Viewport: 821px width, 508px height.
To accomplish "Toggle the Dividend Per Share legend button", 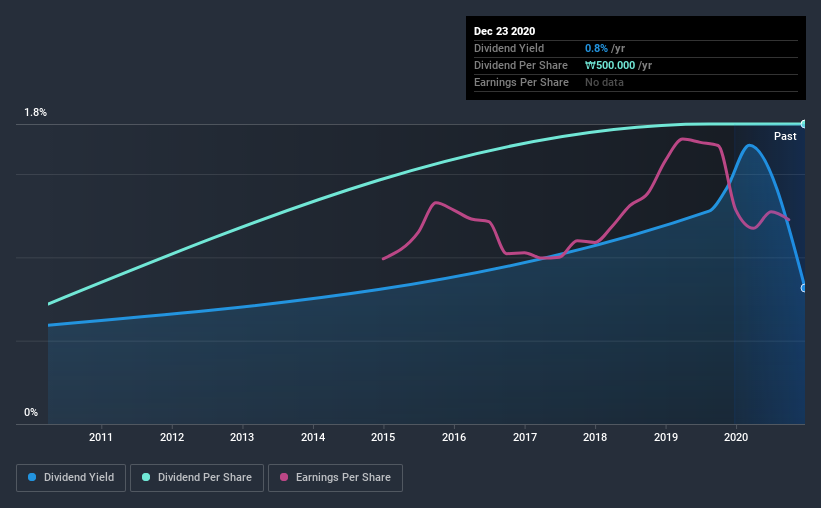I will tap(197, 478).
